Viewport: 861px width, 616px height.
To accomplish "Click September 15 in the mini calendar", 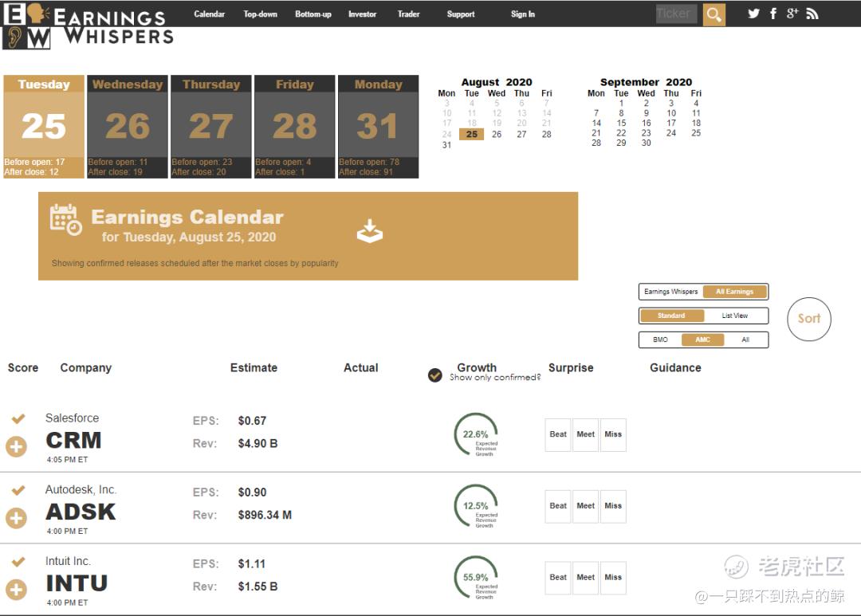I will pos(621,123).
